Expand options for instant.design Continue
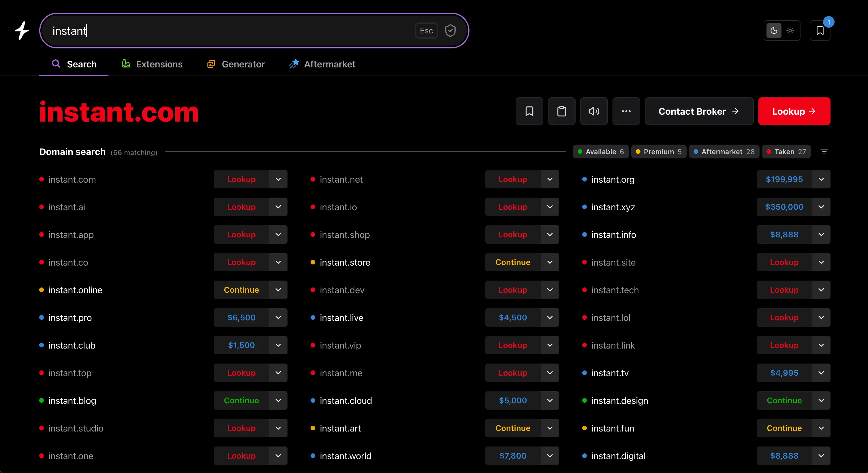 [821, 400]
